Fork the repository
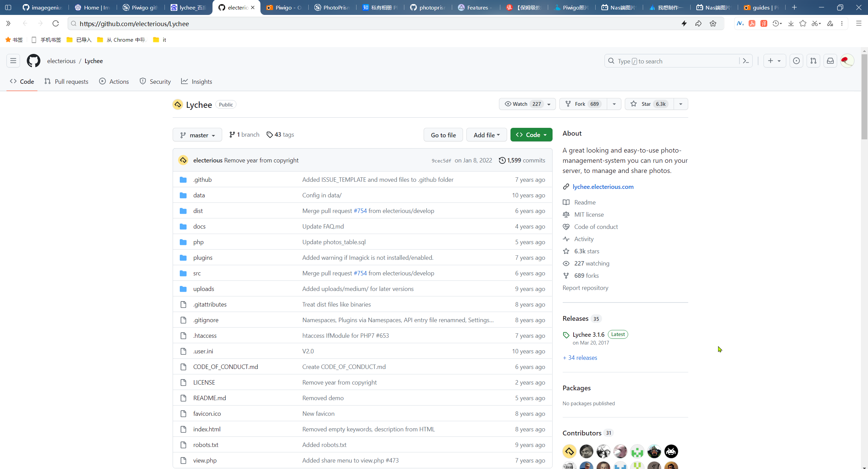This screenshot has width=868, height=469. [583, 104]
